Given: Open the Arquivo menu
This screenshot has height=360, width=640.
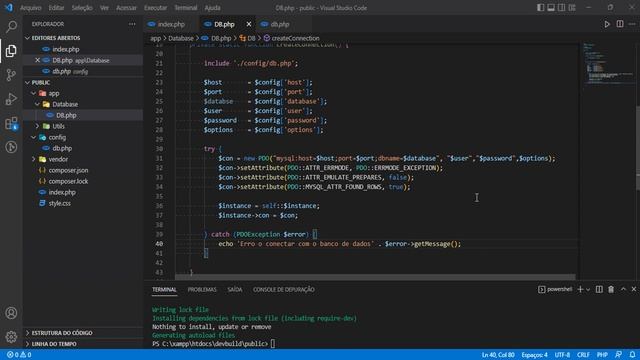Looking at the screenshot, I should (31, 8).
